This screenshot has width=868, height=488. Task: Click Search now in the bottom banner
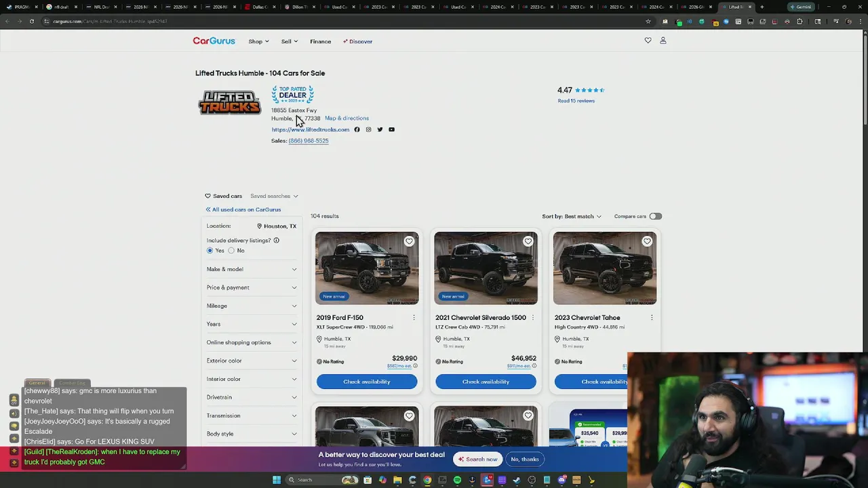point(478,460)
